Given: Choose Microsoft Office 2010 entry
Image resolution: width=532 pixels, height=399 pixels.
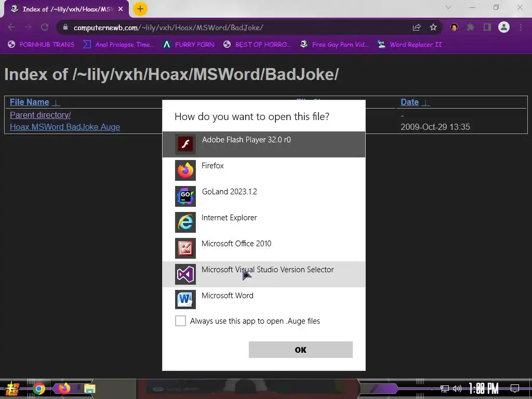Looking at the screenshot, I should [263, 248].
